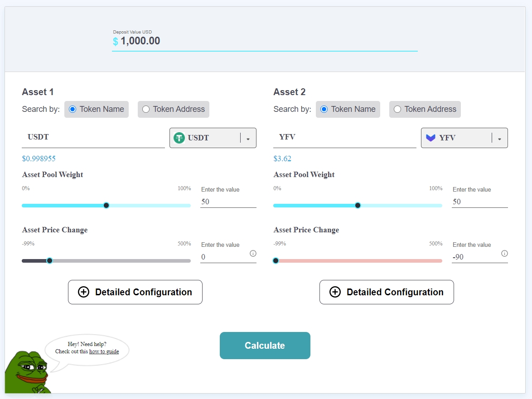Click the dollar sign by deposit value

116,42
